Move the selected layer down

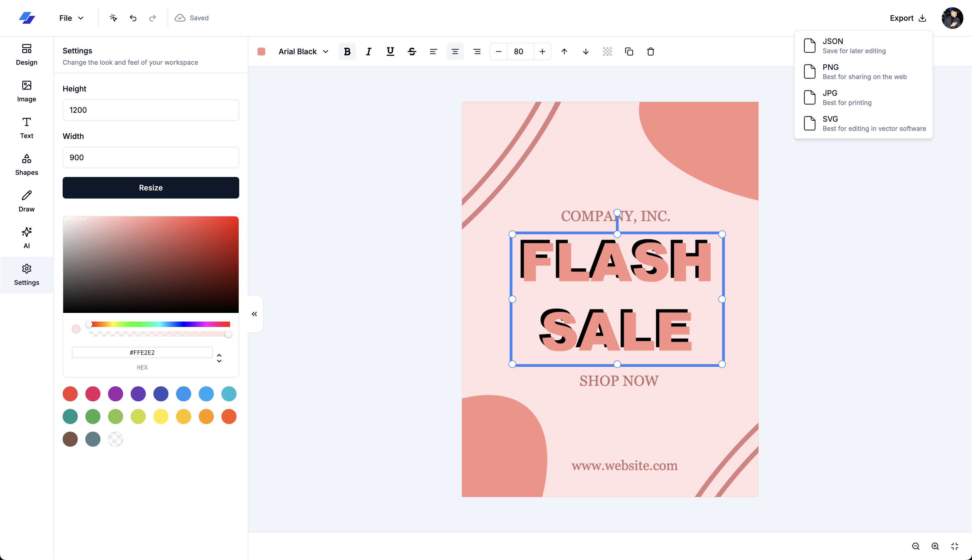(585, 52)
